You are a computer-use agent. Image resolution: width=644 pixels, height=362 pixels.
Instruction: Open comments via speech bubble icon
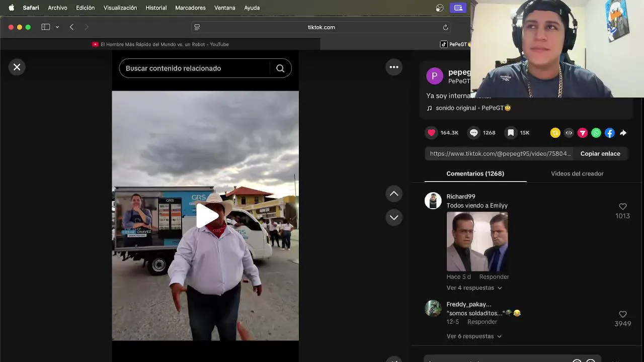coord(474,133)
